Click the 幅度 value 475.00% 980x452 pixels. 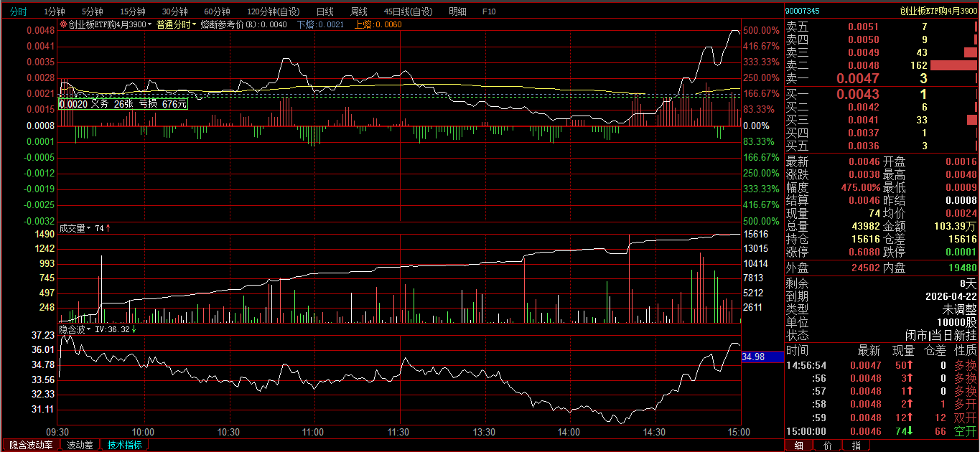click(x=861, y=187)
